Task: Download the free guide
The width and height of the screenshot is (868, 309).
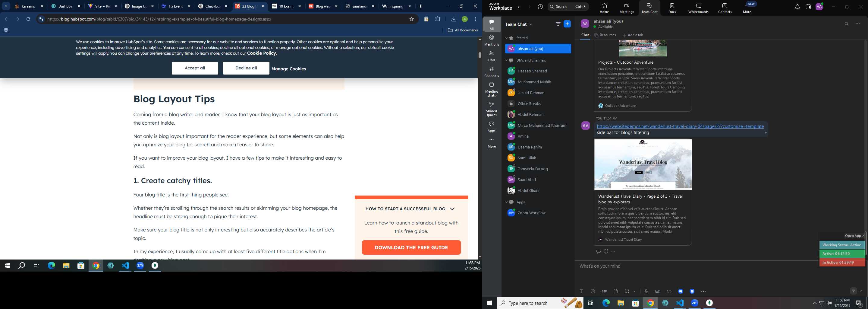Action: (x=411, y=248)
